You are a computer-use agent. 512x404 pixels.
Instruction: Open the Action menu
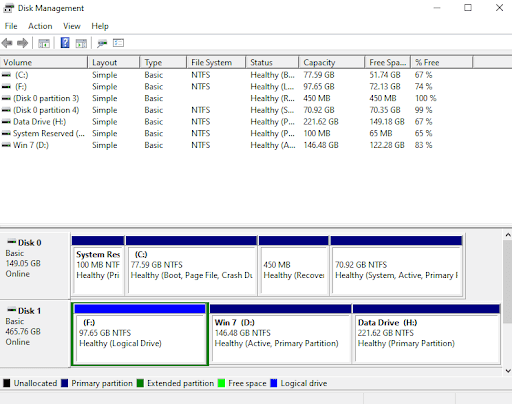tap(40, 26)
